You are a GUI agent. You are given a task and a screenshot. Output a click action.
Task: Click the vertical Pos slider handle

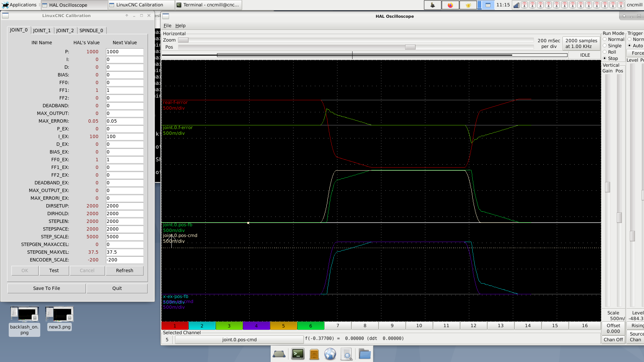[619, 218]
